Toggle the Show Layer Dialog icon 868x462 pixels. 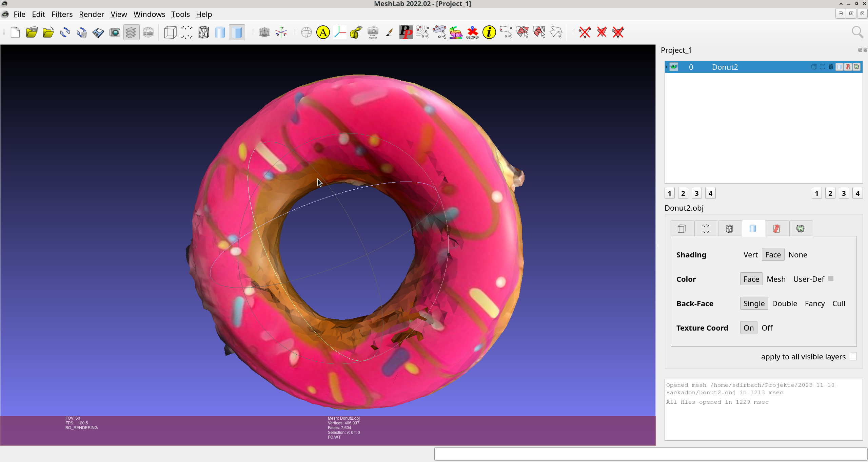coord(131,33)
